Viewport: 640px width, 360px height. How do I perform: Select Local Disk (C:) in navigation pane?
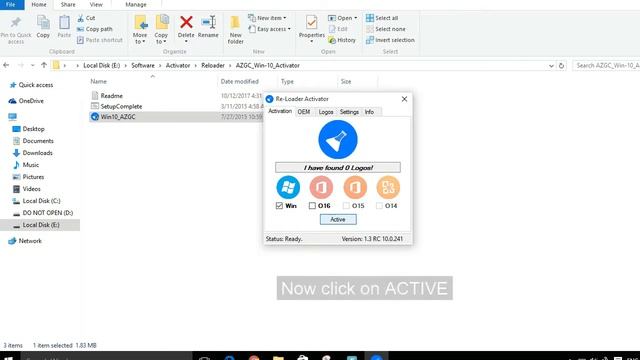41,201
